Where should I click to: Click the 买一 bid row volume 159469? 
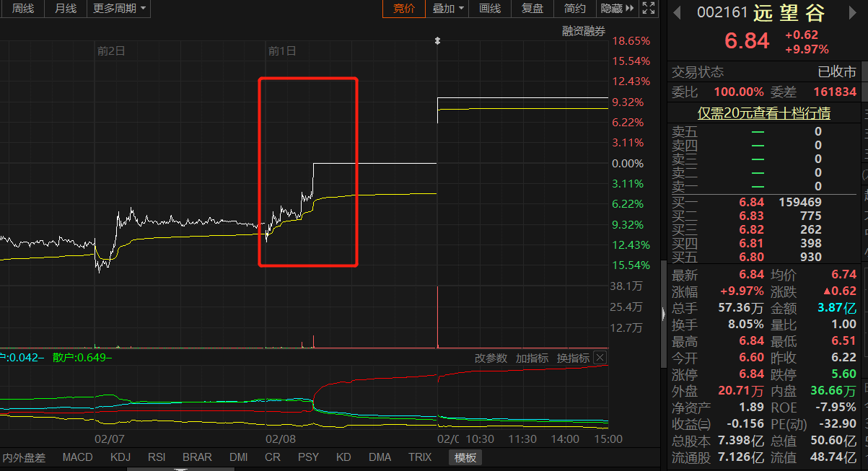[x=799, y=202]
